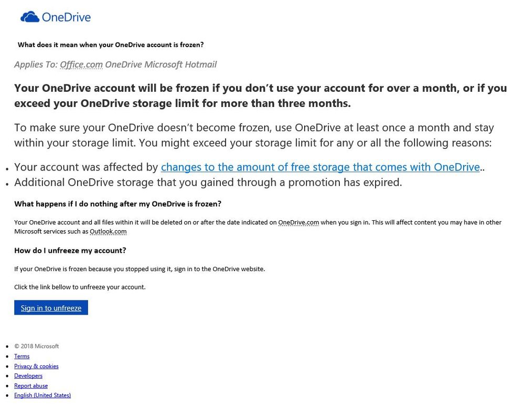Image resolution: width=524 pixels, height=420 pixels.
Task: Click the OneDrive wordmark beside the cloud
Action: [66, 17]
